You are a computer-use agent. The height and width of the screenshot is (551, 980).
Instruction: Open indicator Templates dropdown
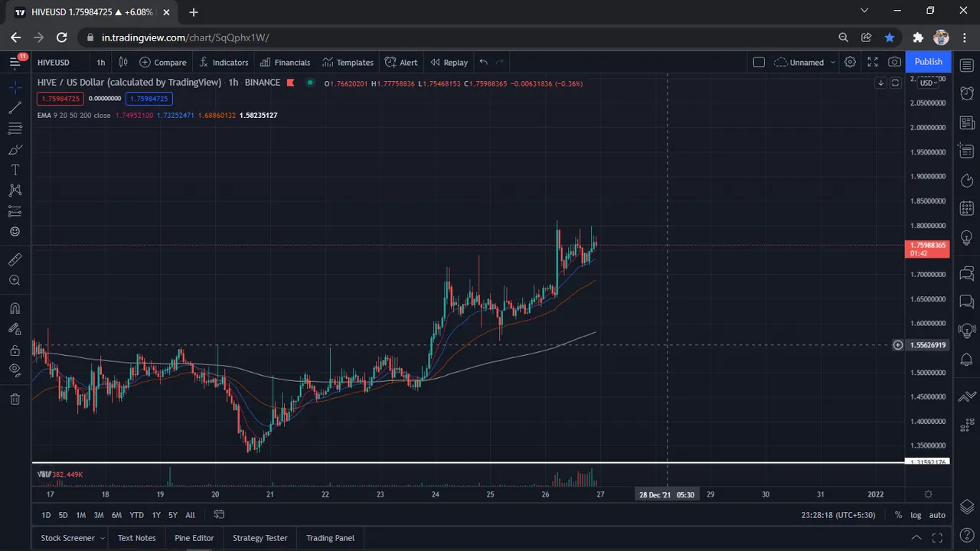(348, 63)
